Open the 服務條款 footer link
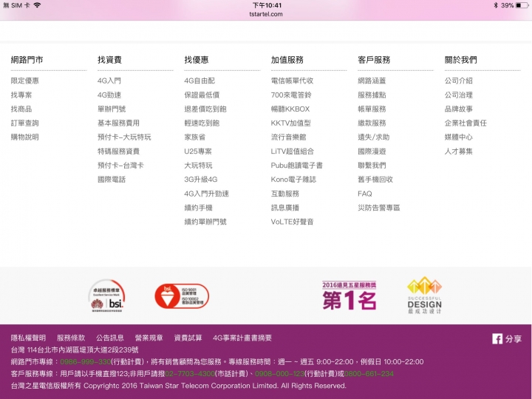Screen dimensions: 532x399 coord(71,338)
